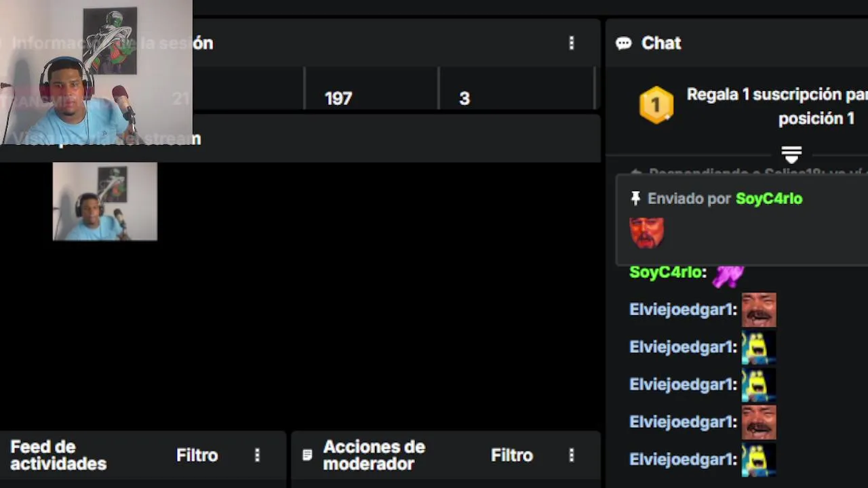Open Acciones de moderador three-dot menu
Viewport: 868px width, 488px height.
tap(572, 455)
